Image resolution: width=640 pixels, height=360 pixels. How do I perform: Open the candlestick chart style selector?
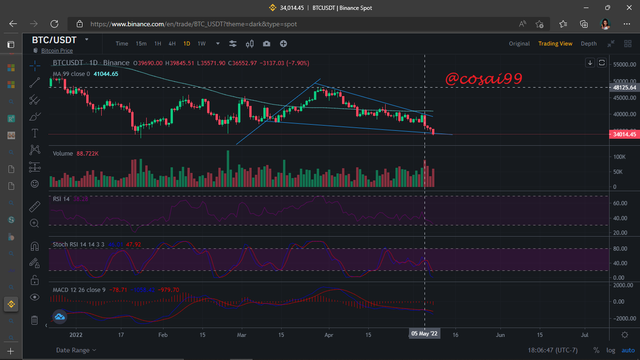point(250,44)
